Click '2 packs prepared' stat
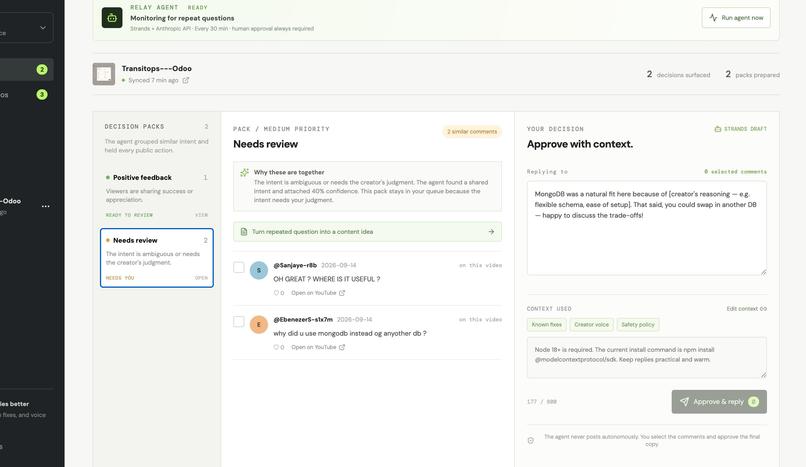 pos(752,74)
